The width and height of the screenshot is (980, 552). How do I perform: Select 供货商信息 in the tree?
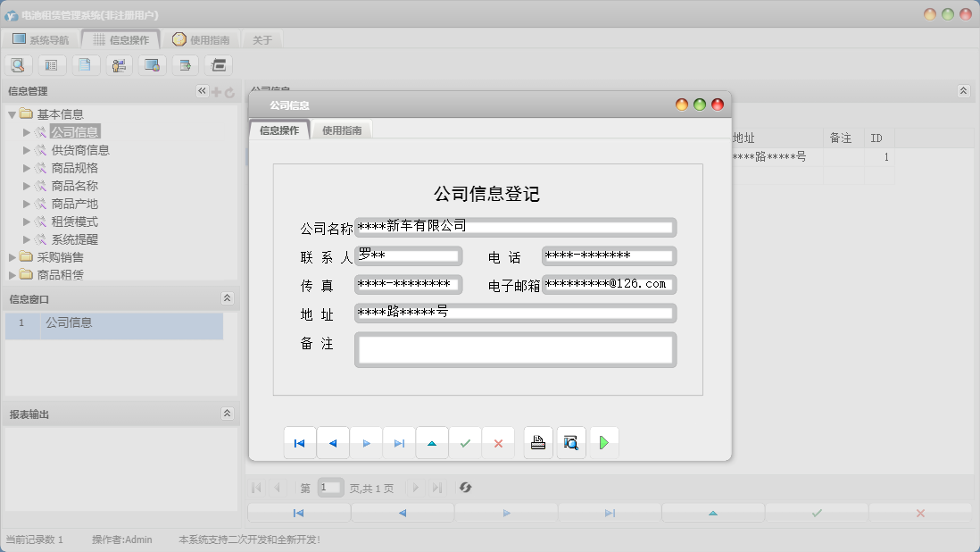80,150
